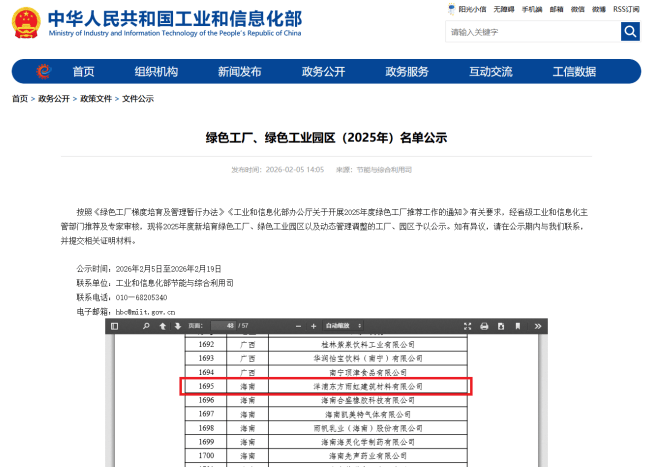Download the PDF file

(499, 326)
